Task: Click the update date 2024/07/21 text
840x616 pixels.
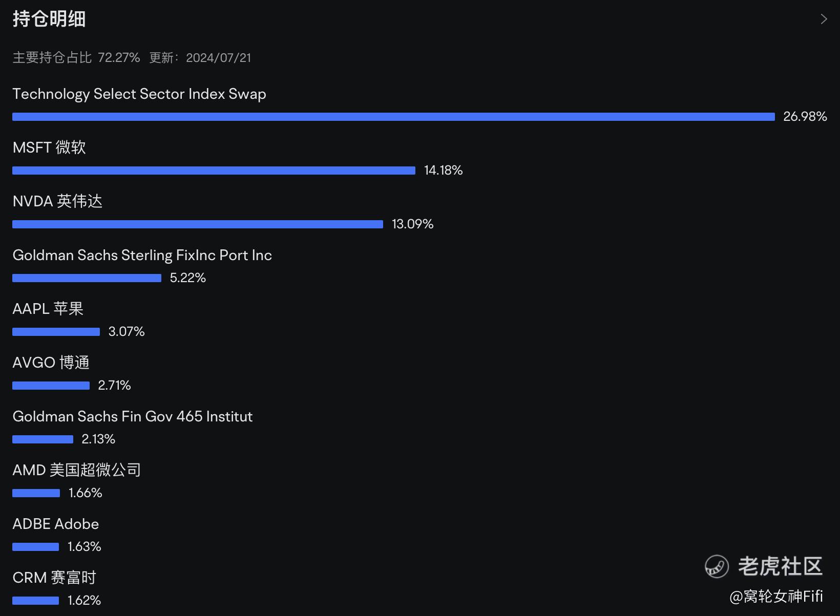Action: 218,58
